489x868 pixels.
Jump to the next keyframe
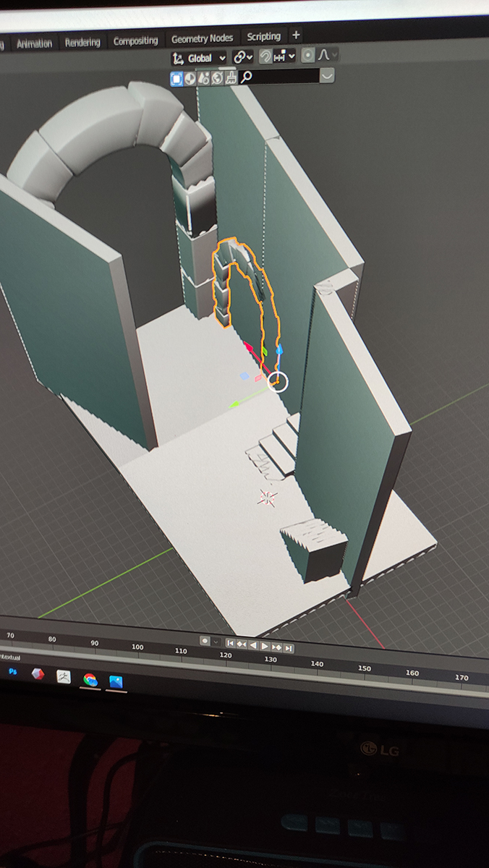[277, 647]
